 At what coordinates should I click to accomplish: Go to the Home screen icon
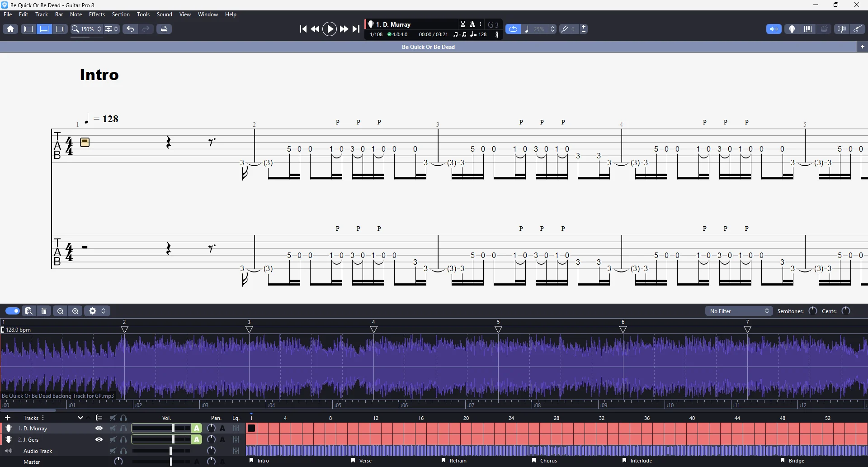click(x=10, y=29)
